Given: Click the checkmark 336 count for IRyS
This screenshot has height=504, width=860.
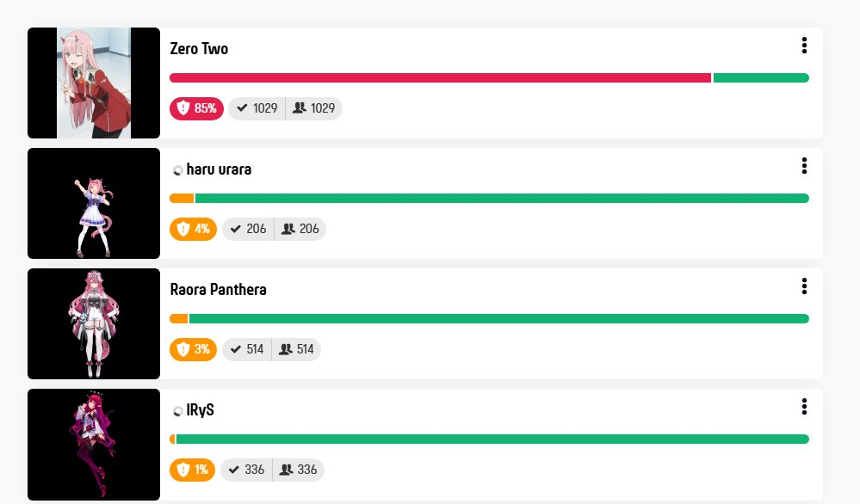Looking at the screenshot, I should (x=246, y=470).
